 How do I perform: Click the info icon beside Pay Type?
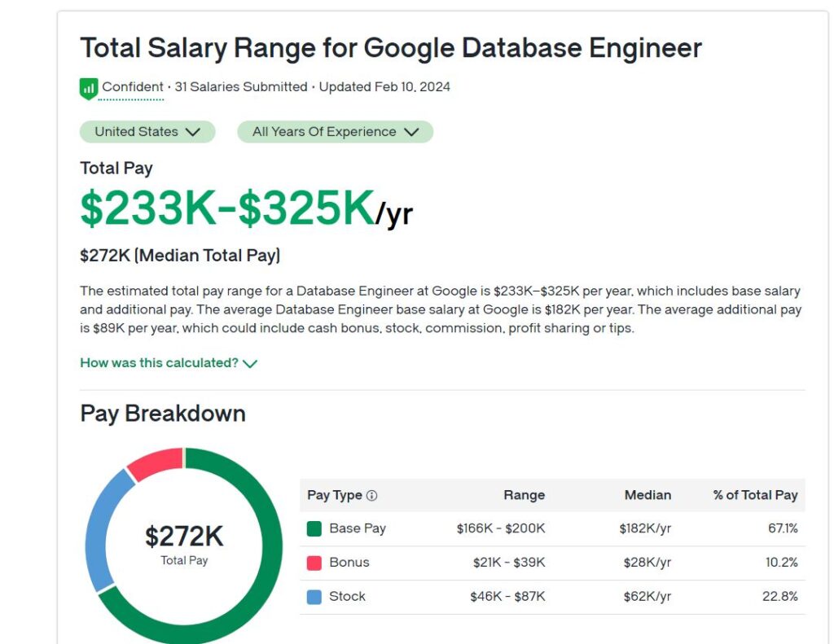pos(372,496)
